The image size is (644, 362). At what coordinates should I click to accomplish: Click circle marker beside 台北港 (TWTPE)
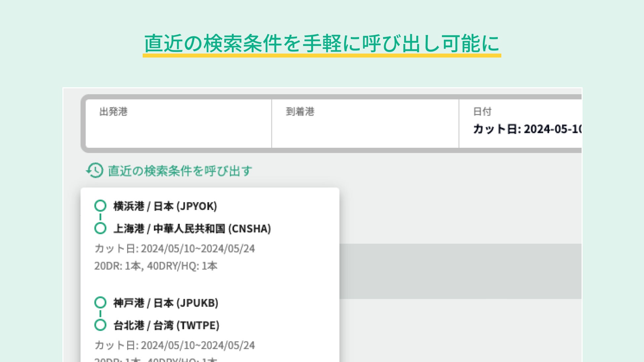100,325
